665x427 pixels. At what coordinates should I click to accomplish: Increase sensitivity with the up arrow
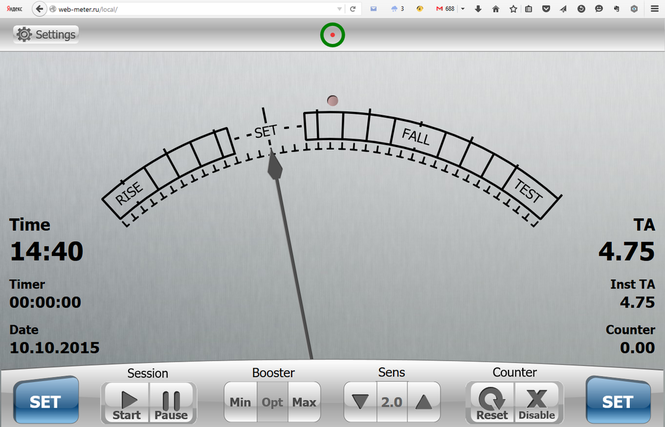pos(424,402)
